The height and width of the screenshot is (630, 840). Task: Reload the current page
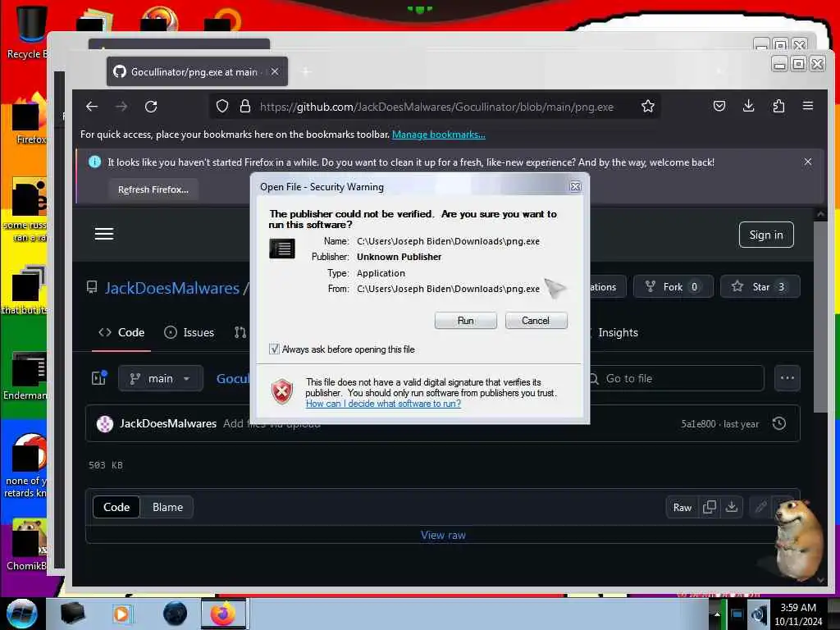point(151,107)
